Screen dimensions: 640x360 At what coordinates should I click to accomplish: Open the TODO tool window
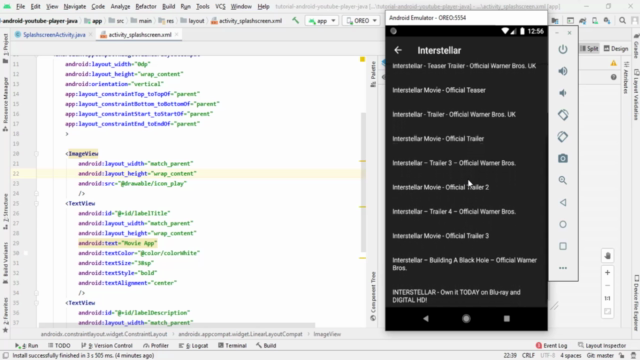(59, 345)
